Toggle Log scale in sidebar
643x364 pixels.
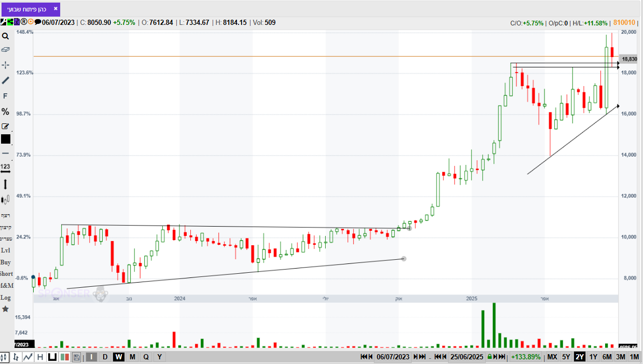5,298
